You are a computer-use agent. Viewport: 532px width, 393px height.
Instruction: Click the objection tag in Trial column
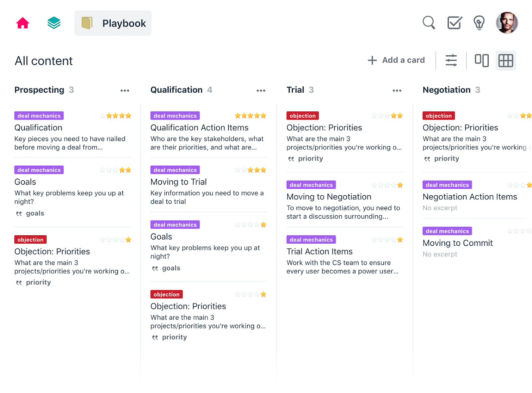click(303, 116)
